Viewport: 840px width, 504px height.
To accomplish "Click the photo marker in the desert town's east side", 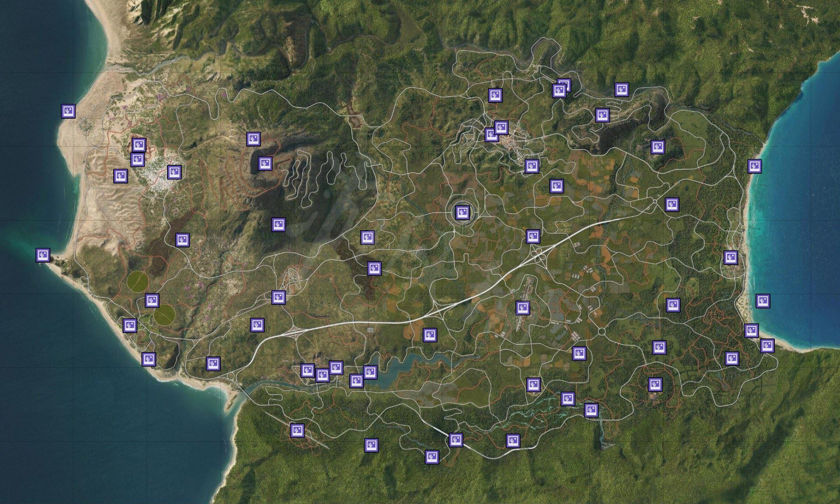I will click(x=174, y=172).
